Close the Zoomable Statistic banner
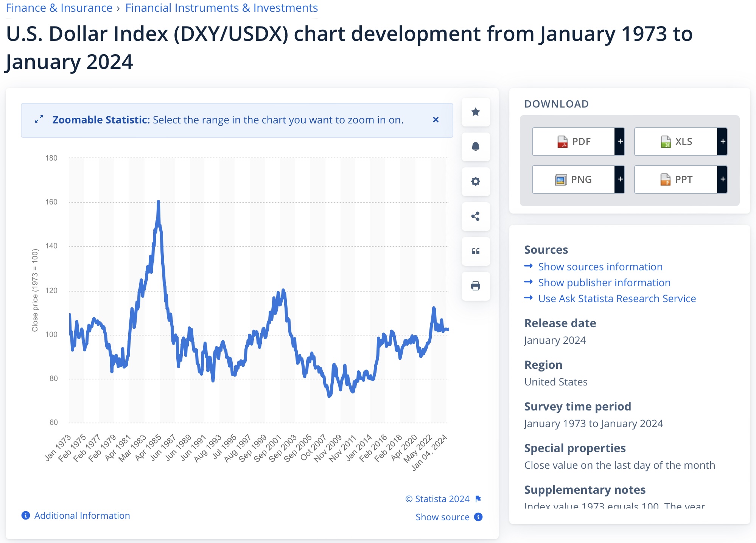Viewport: 756px width, 543px height. click(x=436, y=120)
